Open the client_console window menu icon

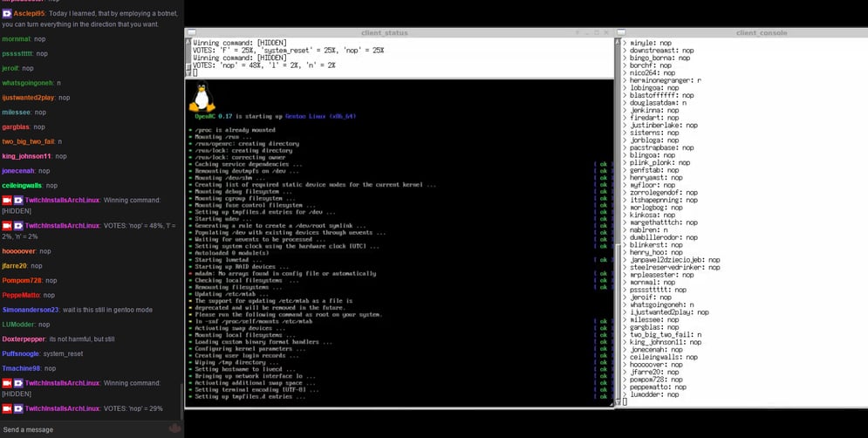tap(620, 32)
